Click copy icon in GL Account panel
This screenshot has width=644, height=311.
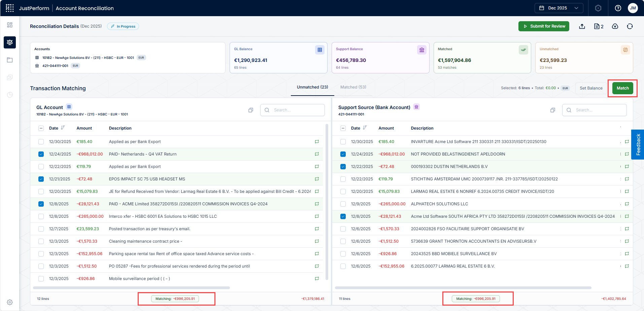(251, 110)
